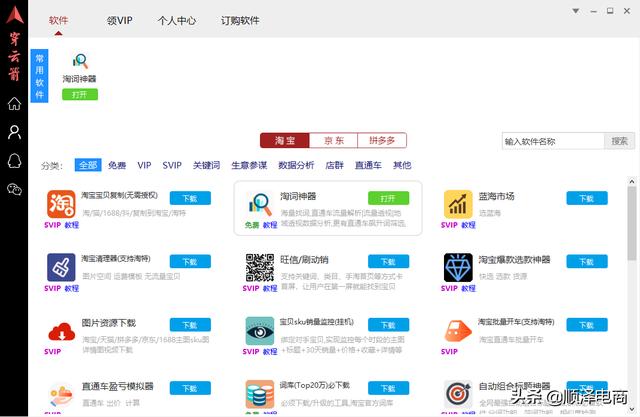Open the user profile icon in sidebar

click(x=14, y=132)
